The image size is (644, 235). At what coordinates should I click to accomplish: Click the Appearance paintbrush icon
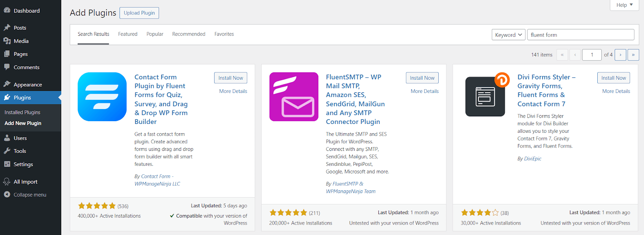click(7, 85)
